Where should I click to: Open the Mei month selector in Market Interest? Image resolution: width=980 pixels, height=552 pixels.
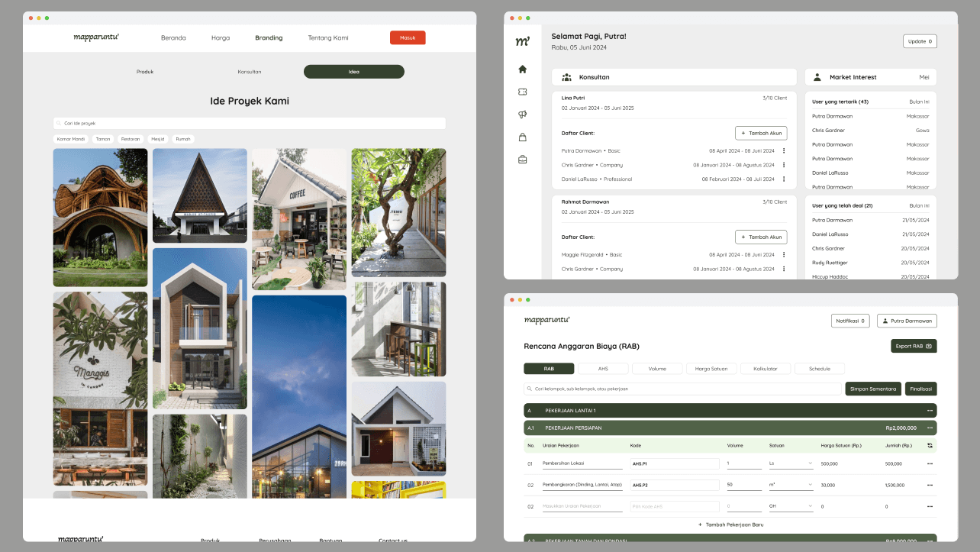pos(924,77)
